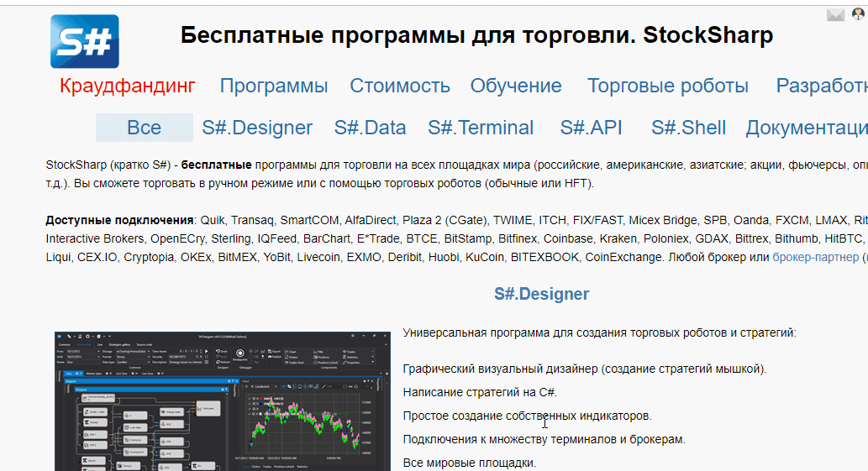This screenshot has height=471, width=868.
Task: Switch to the S#.Data tab
Action: (x=370, y=128)
